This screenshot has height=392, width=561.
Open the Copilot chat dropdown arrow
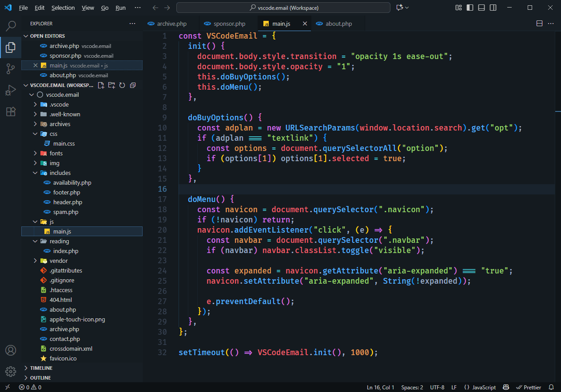[x=407, y=8]
